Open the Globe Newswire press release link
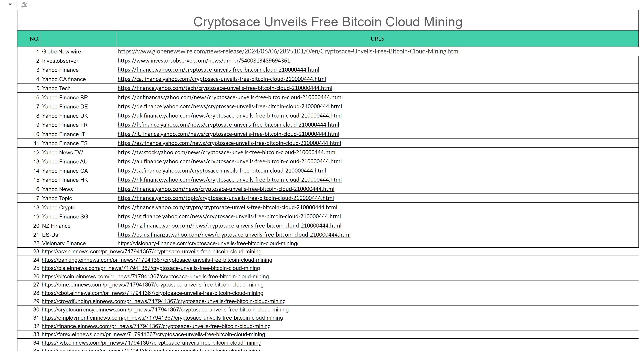The image size is (644, 351). [288, 51]
